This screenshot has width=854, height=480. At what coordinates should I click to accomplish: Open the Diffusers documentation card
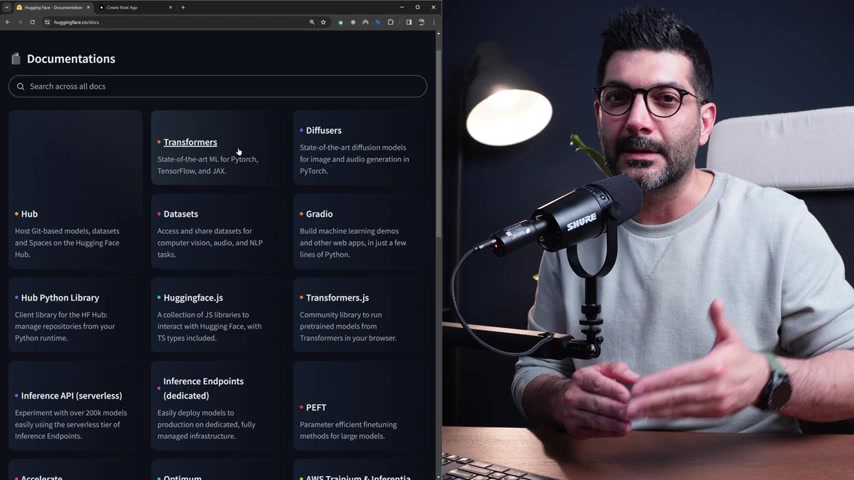click(360, 148)
